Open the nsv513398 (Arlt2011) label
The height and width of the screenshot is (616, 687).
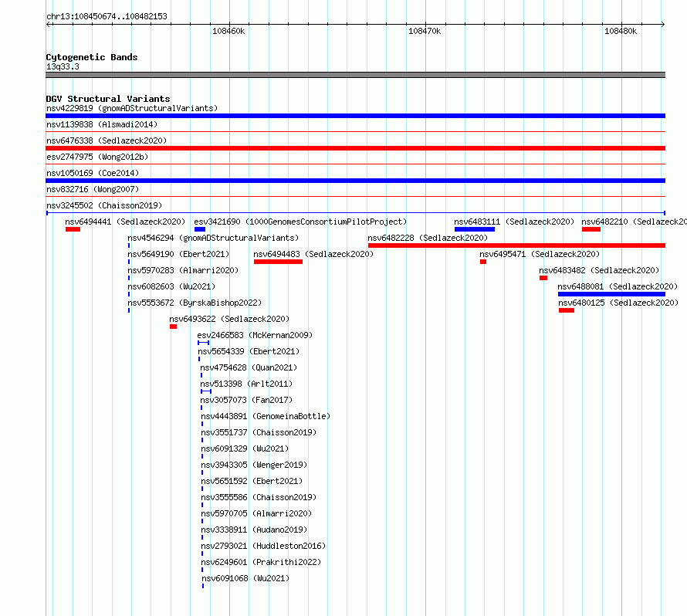(246, 384)
